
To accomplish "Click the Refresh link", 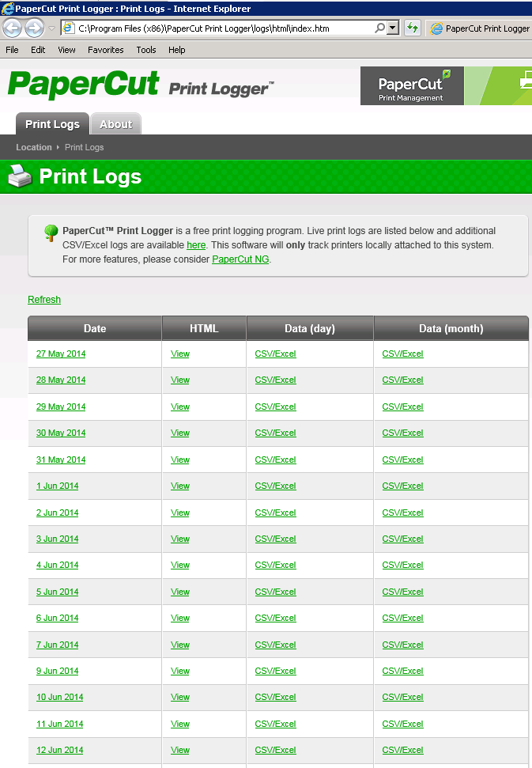I will (x=44, y=300).
